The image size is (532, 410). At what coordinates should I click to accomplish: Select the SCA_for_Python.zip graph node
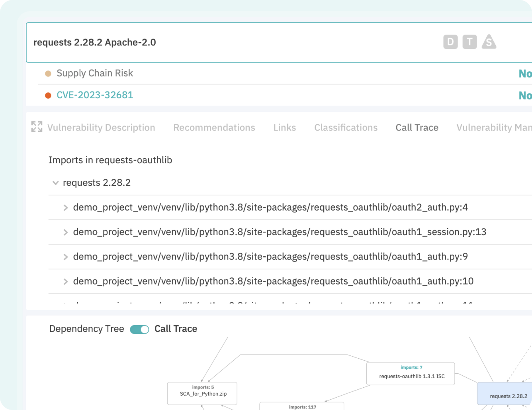(202, 393)
